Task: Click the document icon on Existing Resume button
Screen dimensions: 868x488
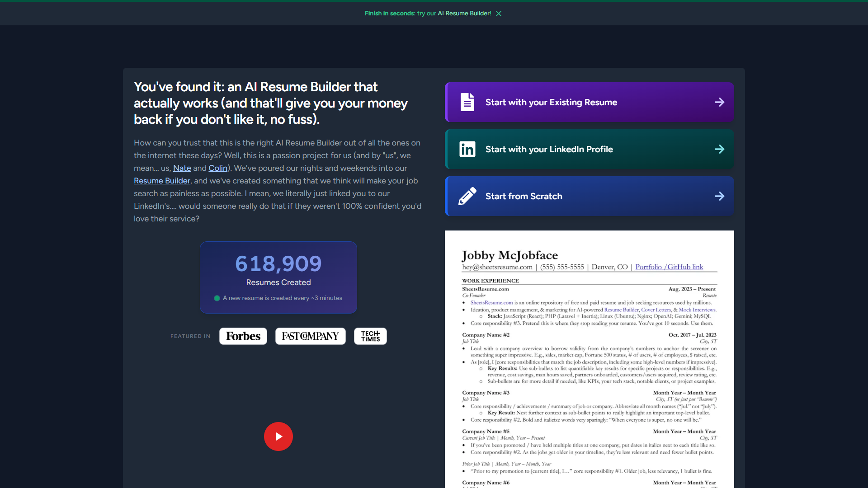Action: pyautogui.click(x=467, y=102)
